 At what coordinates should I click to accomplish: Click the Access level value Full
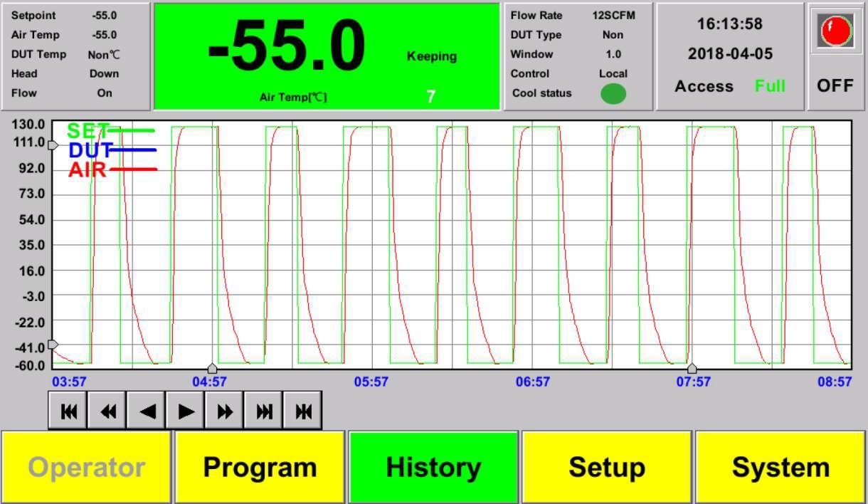tap(770, 86)
